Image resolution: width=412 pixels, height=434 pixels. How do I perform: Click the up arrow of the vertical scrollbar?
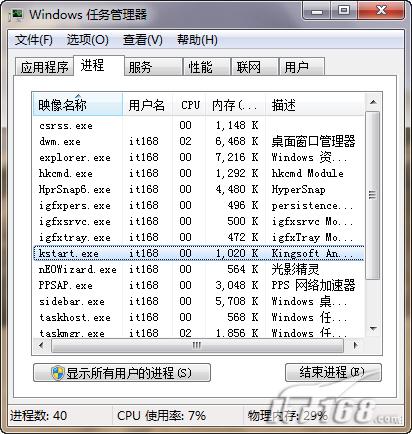click(x=373, y=102)
